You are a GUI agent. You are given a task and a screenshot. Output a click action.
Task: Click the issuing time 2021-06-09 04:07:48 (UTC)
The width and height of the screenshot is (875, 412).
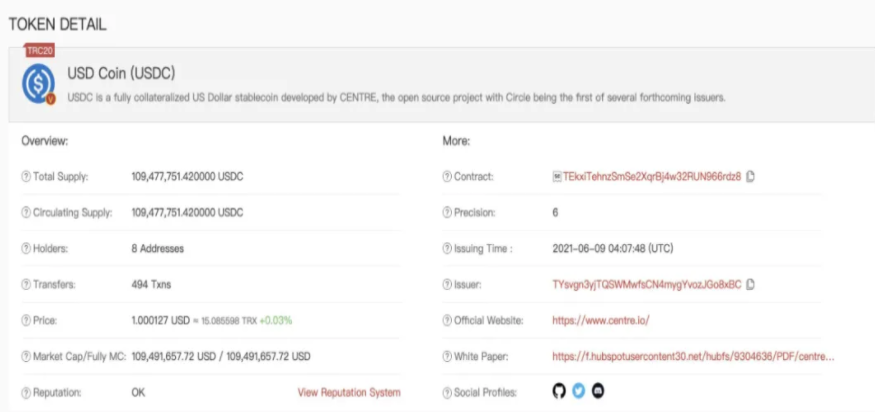[613, 248]
